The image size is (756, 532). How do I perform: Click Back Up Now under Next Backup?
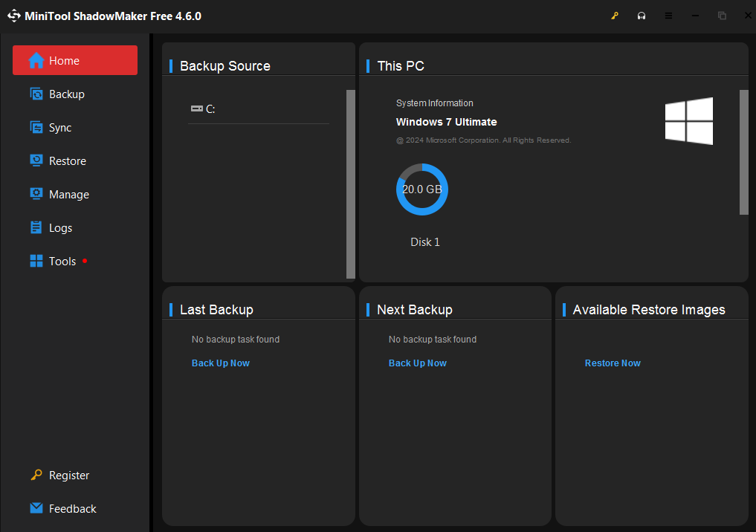418,363
